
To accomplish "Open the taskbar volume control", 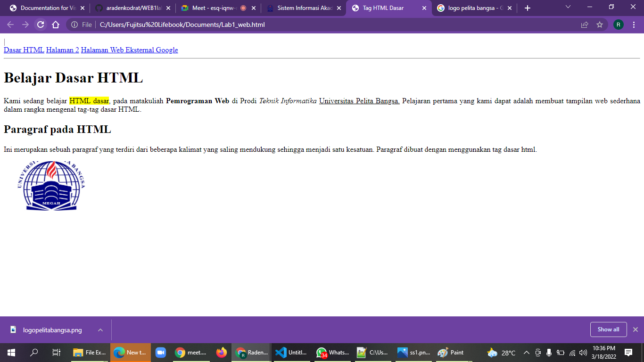I will tap(583, 353).
